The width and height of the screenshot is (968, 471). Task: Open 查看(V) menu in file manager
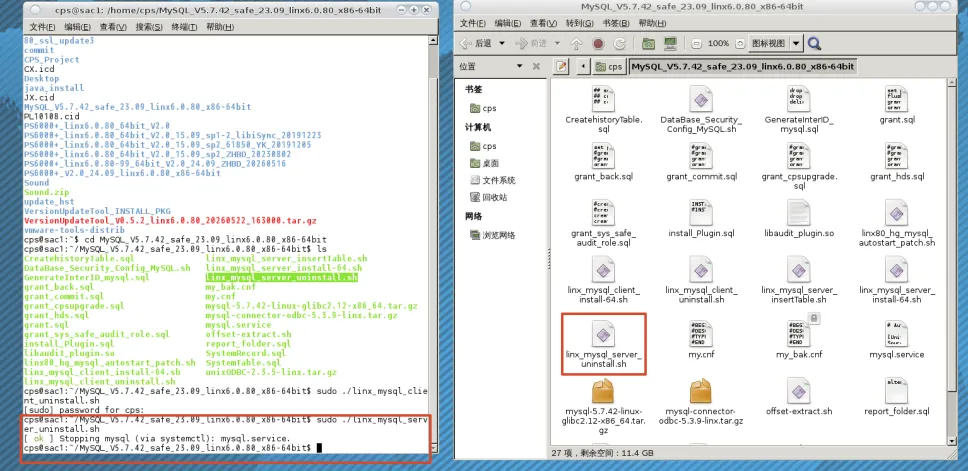(x=544, y=23)
